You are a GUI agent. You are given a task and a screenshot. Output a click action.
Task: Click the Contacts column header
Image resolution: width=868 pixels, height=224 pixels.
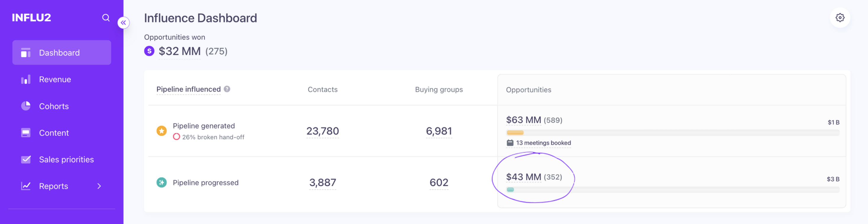[322, 90]
